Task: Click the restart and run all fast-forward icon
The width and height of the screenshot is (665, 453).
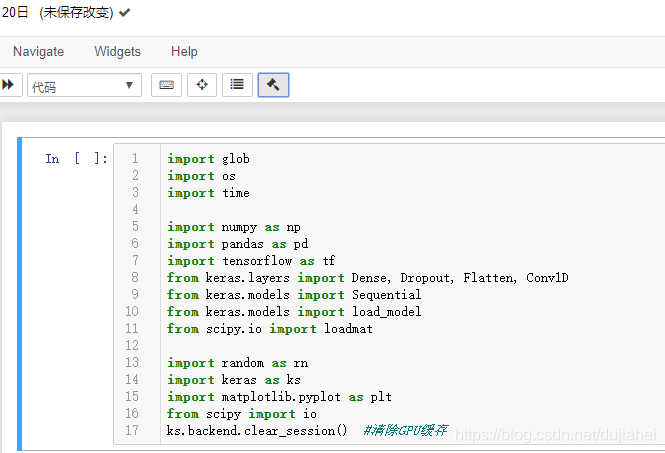Action: [x=8, y=85]
